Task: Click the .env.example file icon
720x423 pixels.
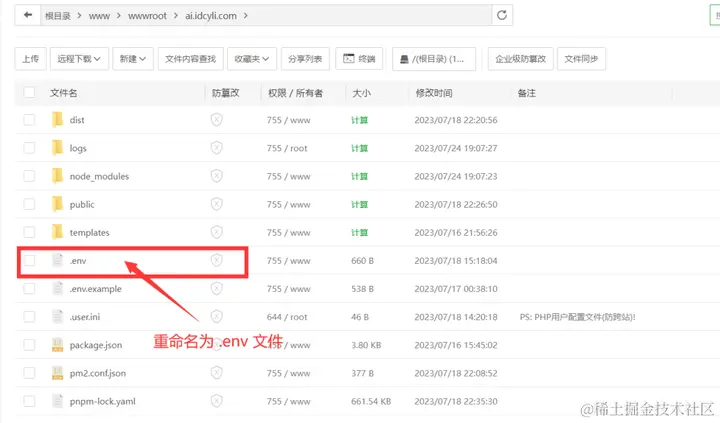Action: [x=57, y=288]
